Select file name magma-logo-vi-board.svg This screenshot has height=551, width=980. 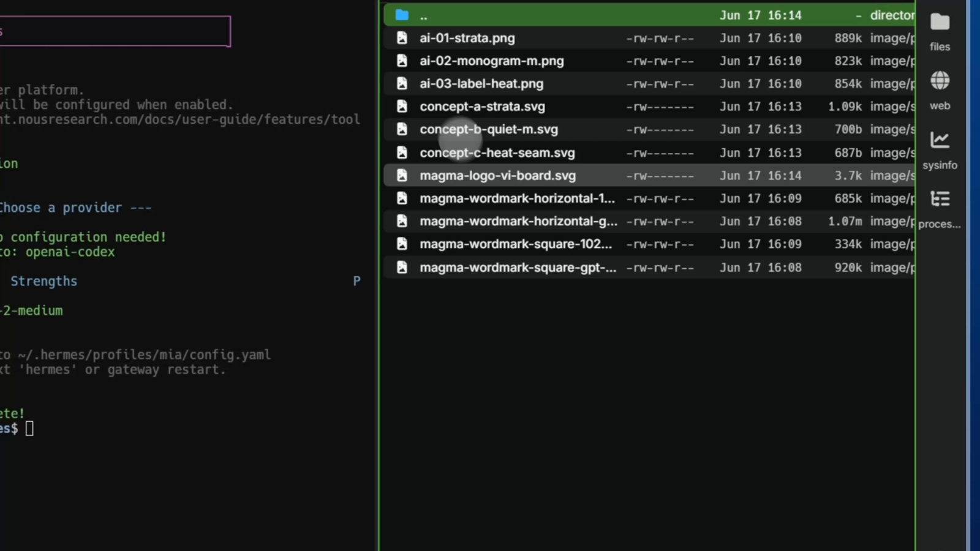point(498,176)
